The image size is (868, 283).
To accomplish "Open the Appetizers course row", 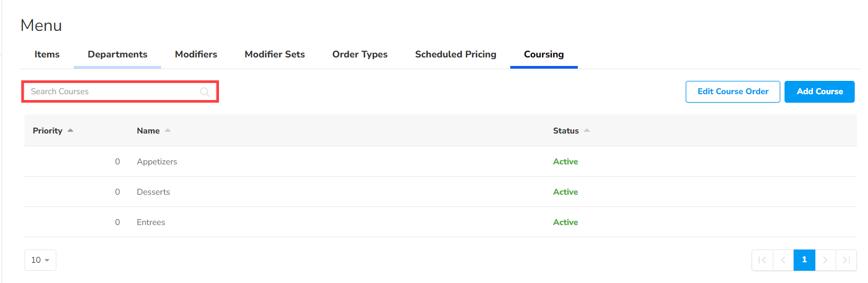I will pyautogui.click(x=157, y=162).
